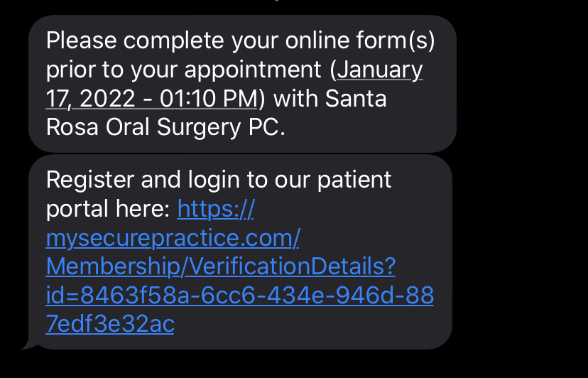Click the "prior to your appointment" text

pos(183,70)
